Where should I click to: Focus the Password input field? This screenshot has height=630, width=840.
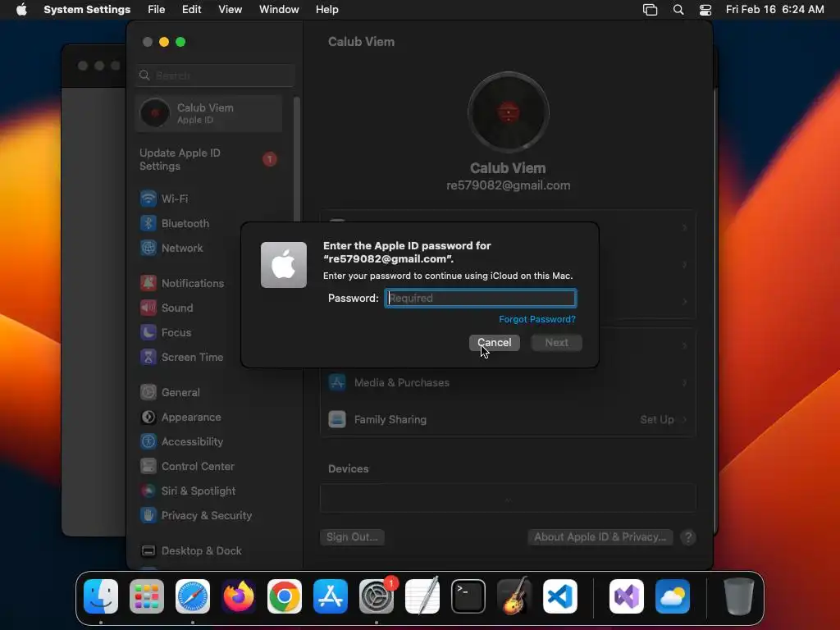pyautogui.click(x=481, y=299)
